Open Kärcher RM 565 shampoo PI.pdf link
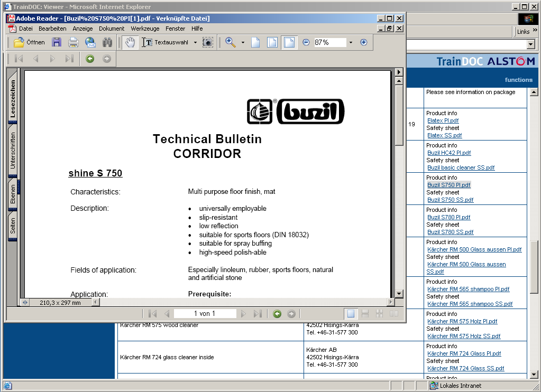541x392 pixels. coord(468,290)
